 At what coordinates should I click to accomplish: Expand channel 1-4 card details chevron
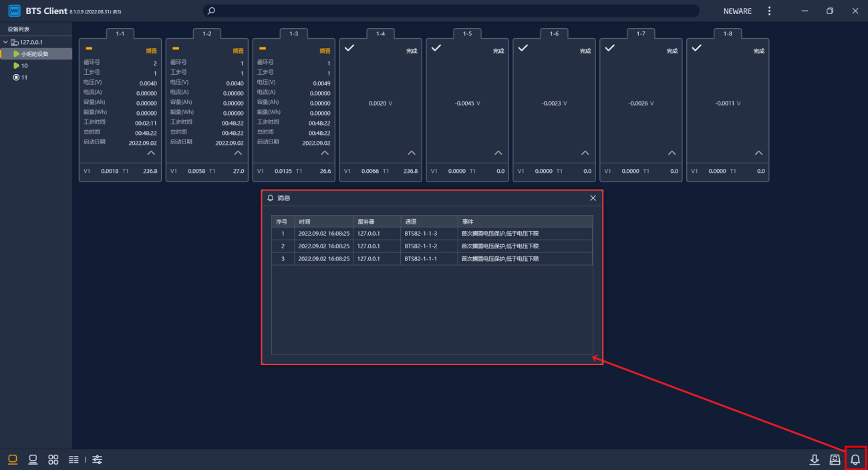coord(412,153)
